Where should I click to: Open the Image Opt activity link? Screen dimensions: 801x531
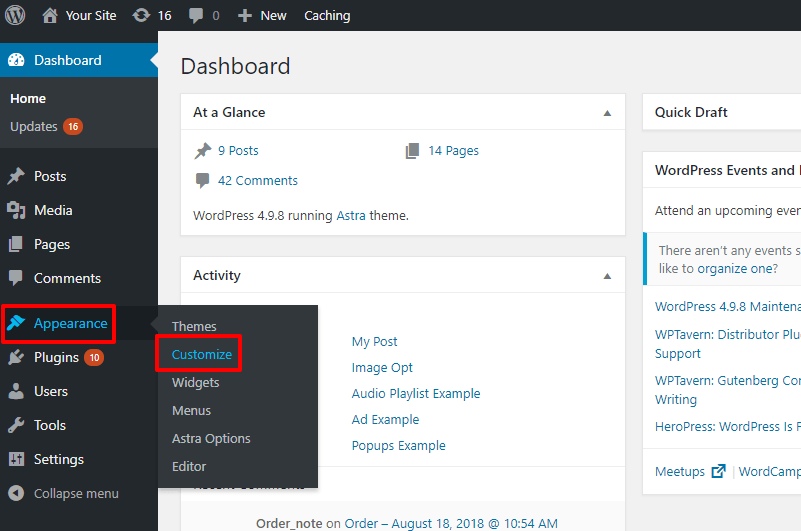pos(382,367)
